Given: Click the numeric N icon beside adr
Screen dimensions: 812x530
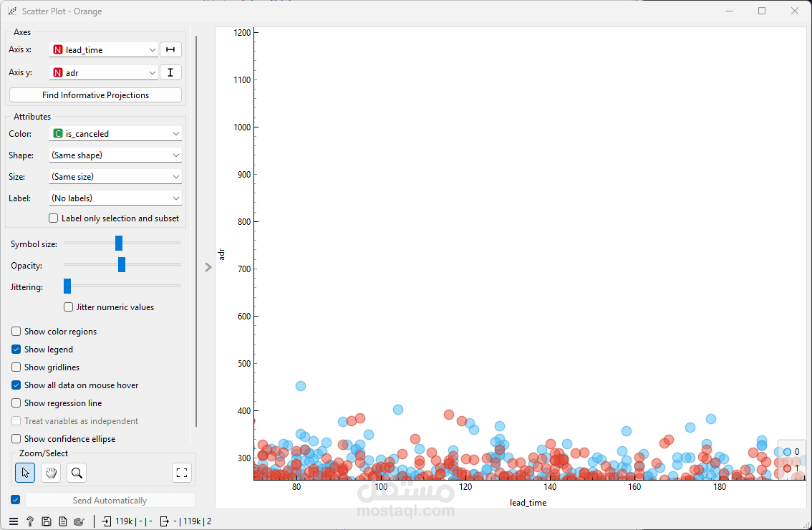Looking at the screenshot, I should pyautogui.click(x=58, y=72).
